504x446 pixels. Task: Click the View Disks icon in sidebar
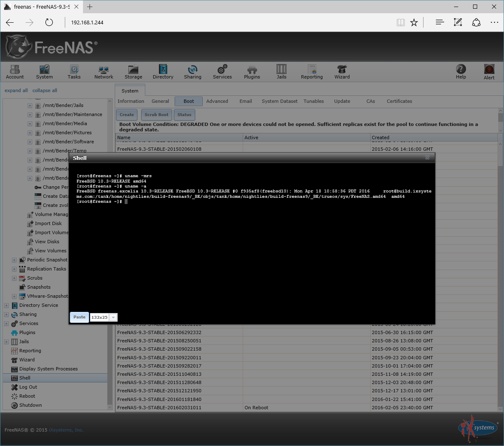[30, 242]
